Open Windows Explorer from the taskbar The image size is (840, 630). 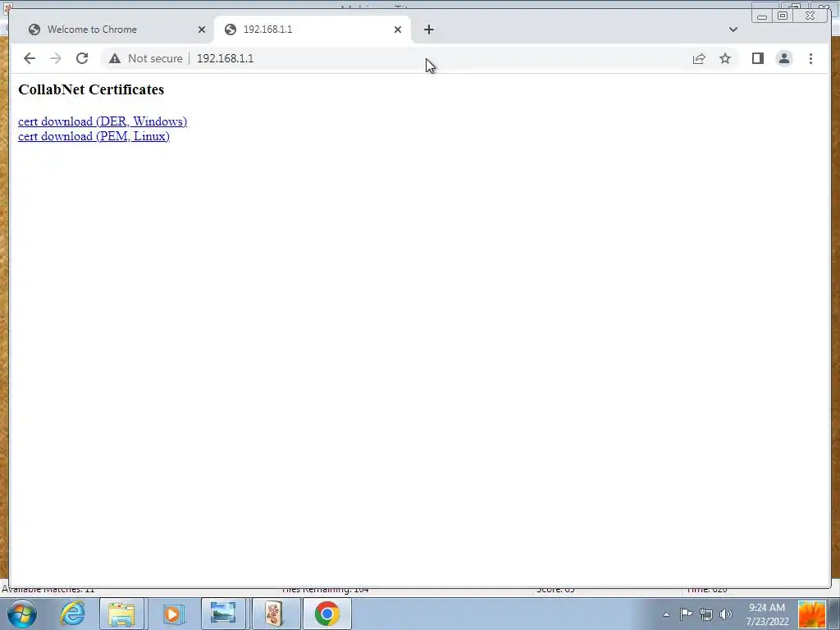(x=121, y=614)
